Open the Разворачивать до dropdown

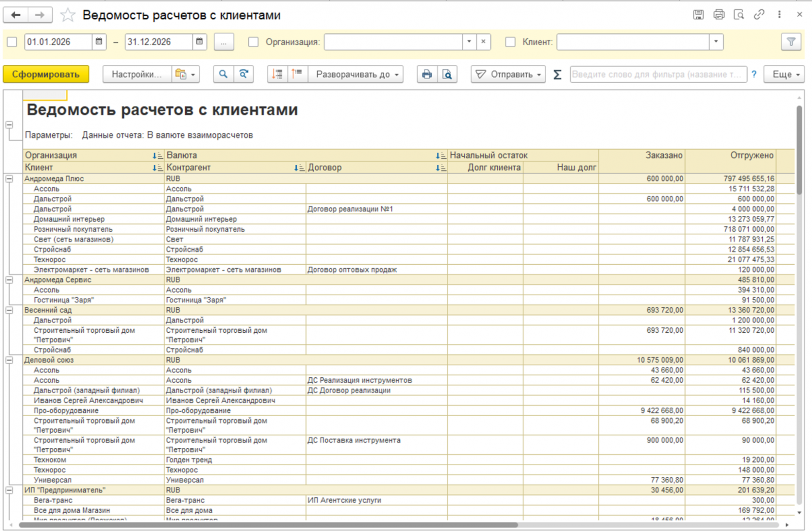(x=356, y=74)
